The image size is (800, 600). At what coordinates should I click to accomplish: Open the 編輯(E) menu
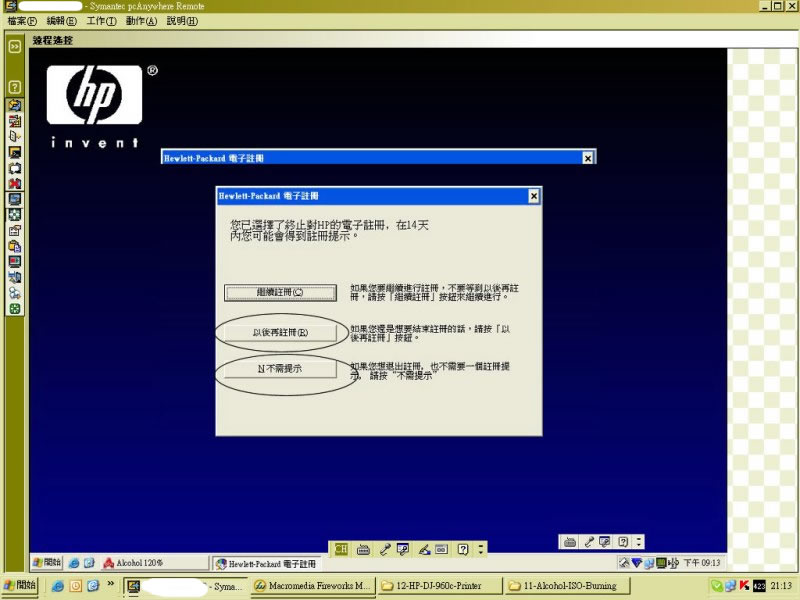61,21
